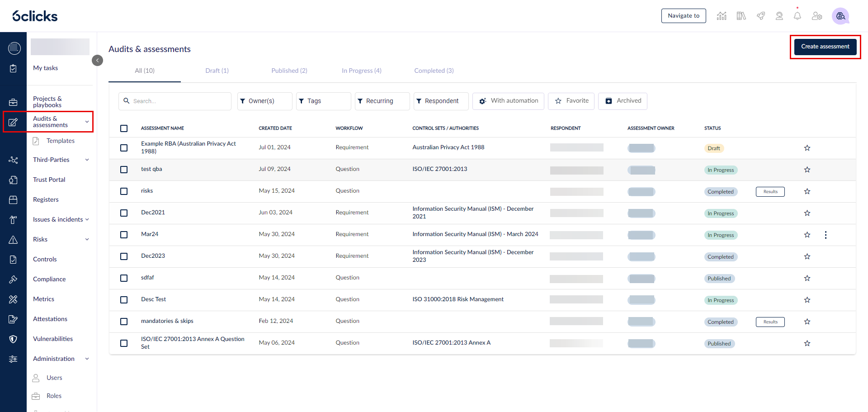
Task: Open the content library books icon
Action: click(741, 16)
